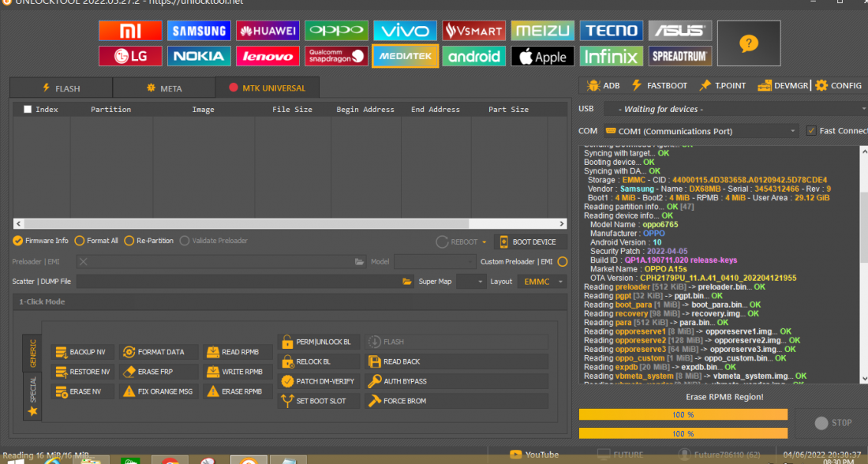Toggle the Fast Connect checkbox
The image size is (868, 464).
click(811, 131)
